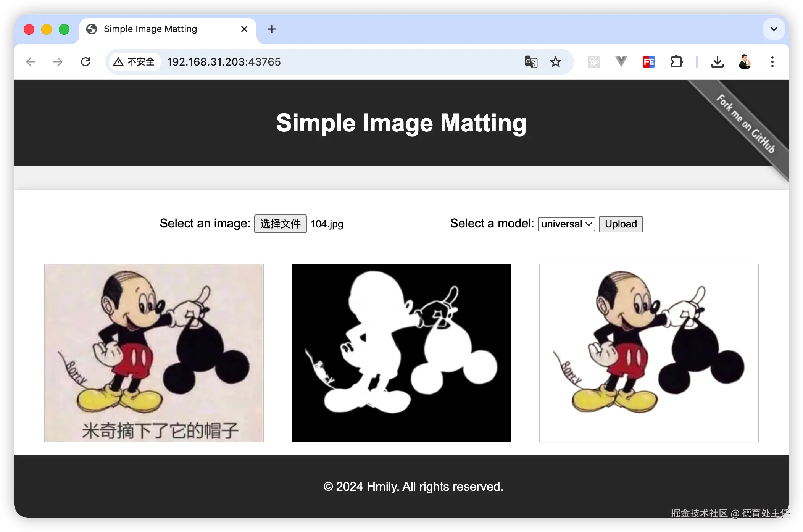
Task: Reload the Simple Image Matting page
Action: 85,62
